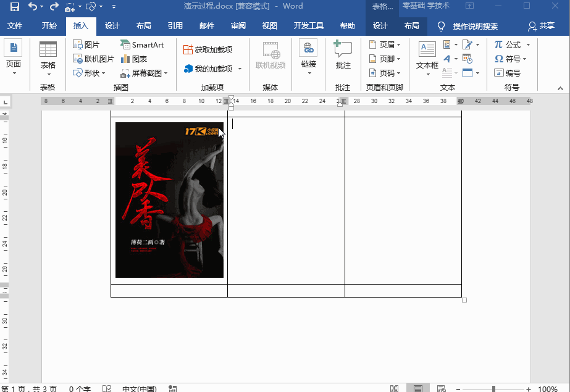The image size is (570, 392).
Task: Open Customize Quick Access Toolbar dropdown
Action: click(x=114, y=7)
